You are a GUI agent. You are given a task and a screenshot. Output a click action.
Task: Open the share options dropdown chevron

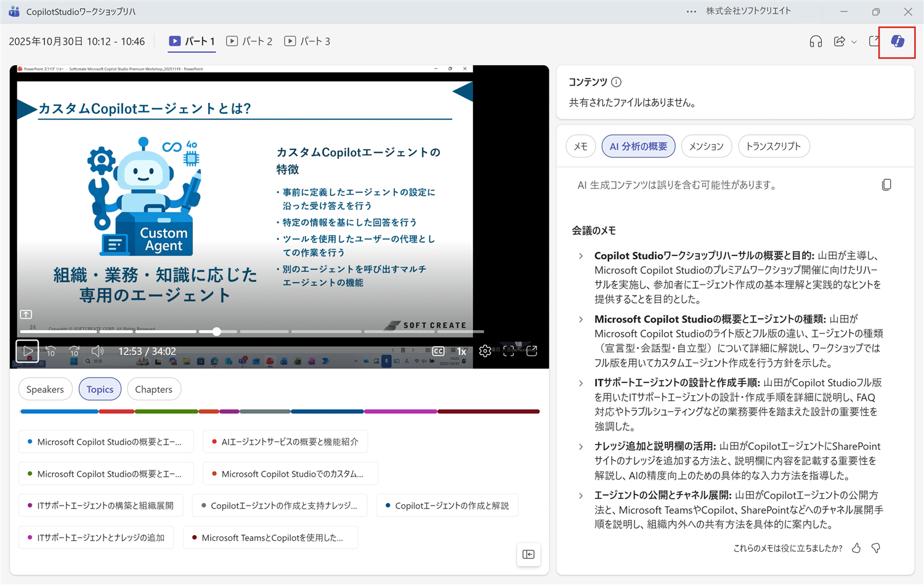coord(853,41)
